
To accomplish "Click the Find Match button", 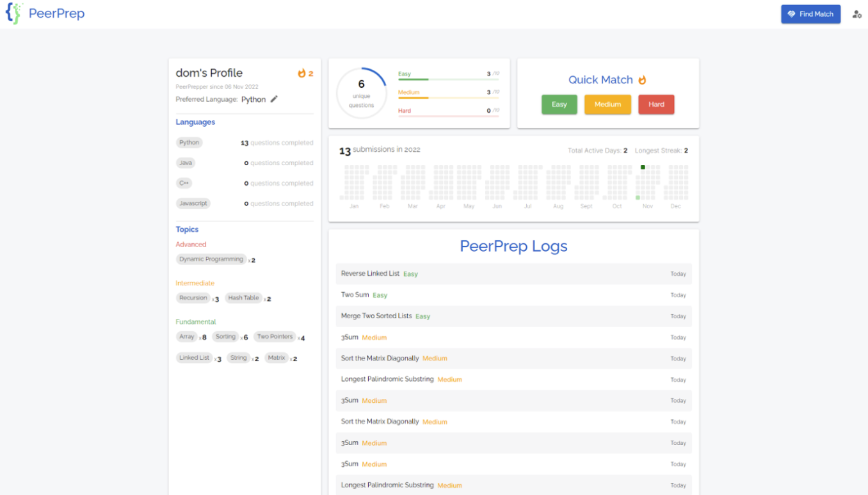I will [810, 14].
